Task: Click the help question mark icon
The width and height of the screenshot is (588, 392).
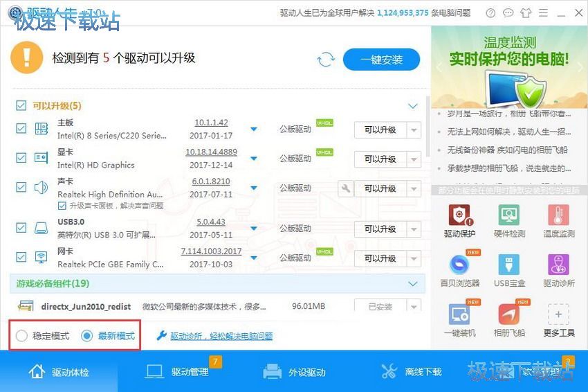Action: [490, 13]
